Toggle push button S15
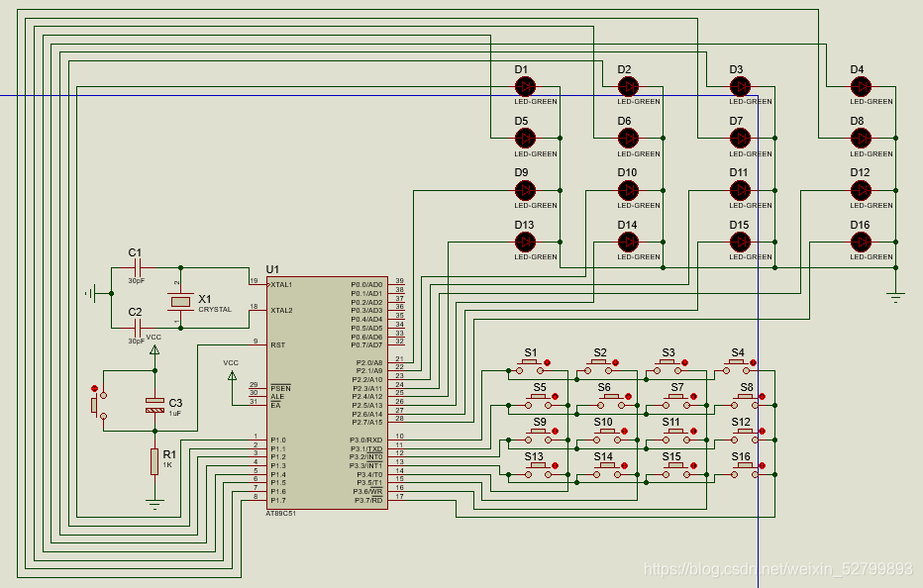This screenshot has width=923, height=588. (x=677, y=471)
